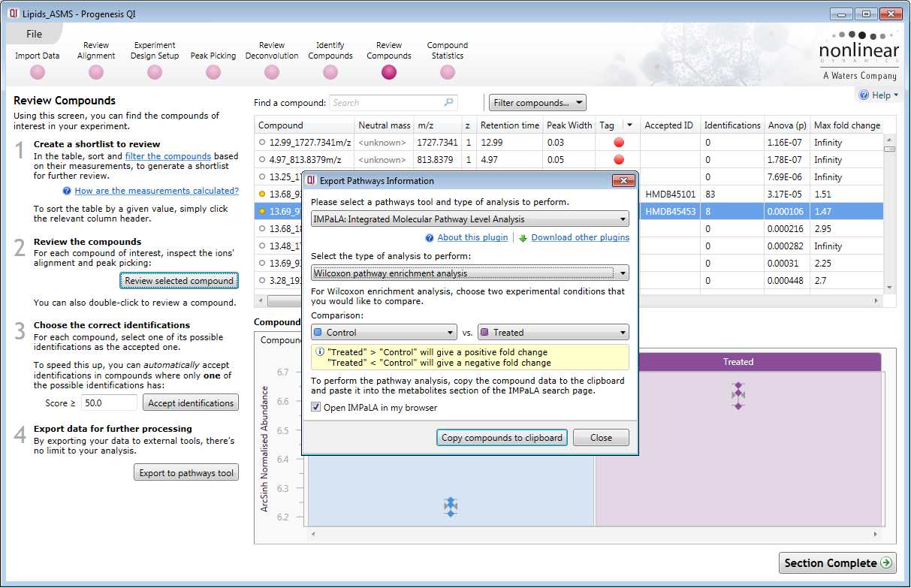
Task: Click the Progenesis QI title bar icon
Action: pos(14,14)
